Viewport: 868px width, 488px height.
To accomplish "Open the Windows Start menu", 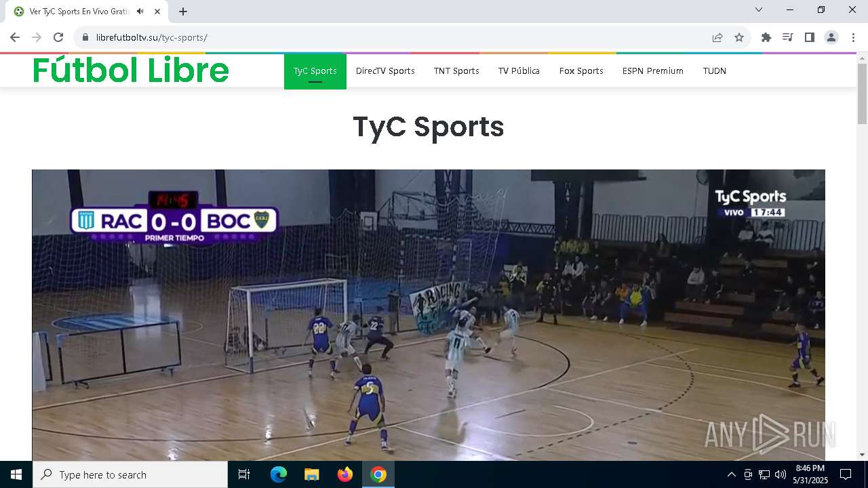I will (x=16, y=474).
